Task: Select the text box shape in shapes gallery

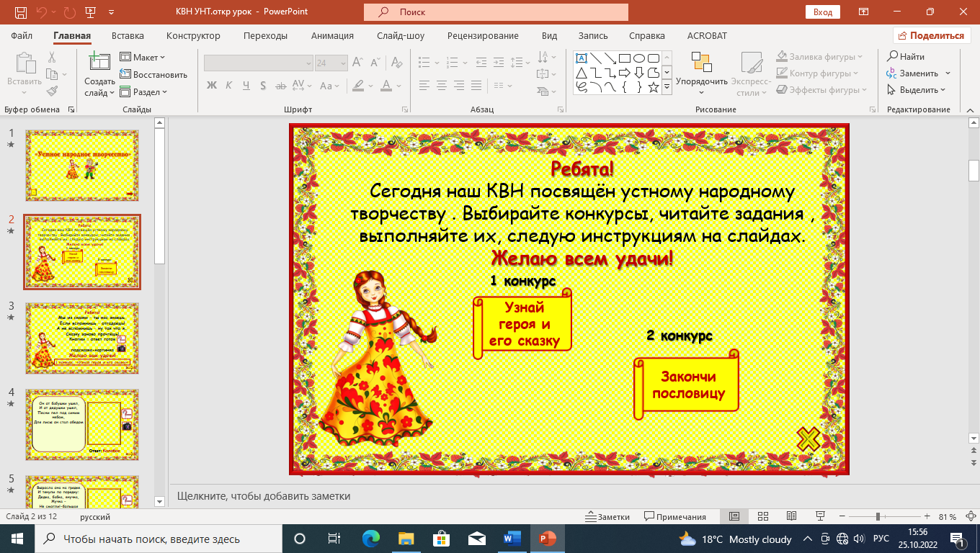Action: pos(582,58)
